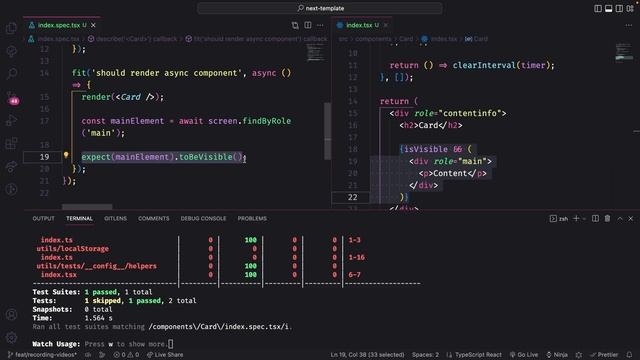Viewport: 640px width, 360px height.
Task: Split the left editor to the right
Action: pos(308,25)
